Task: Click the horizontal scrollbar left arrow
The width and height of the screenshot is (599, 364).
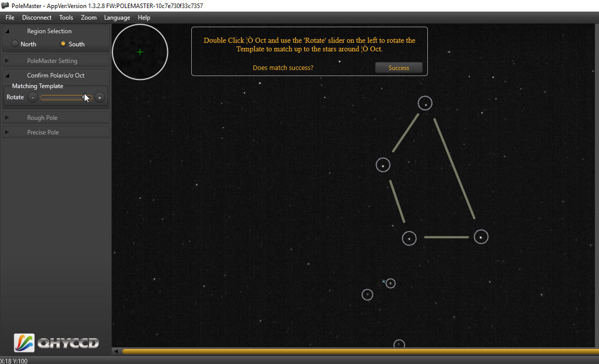Action: click(116, 351)
